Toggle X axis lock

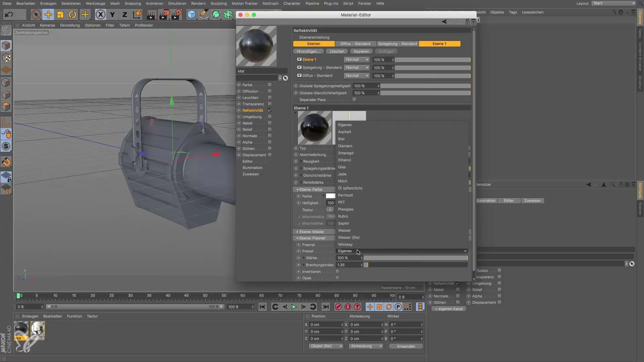100,15
